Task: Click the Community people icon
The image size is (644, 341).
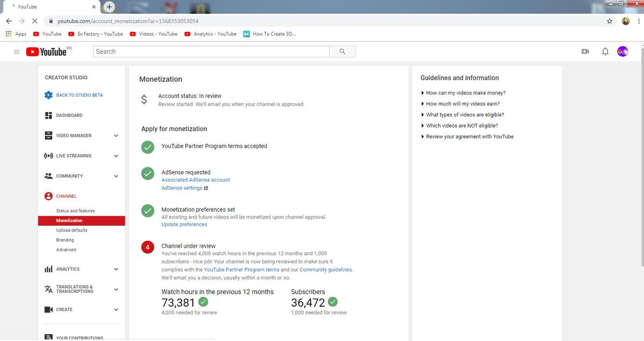Action: click(x=48, y=176)
